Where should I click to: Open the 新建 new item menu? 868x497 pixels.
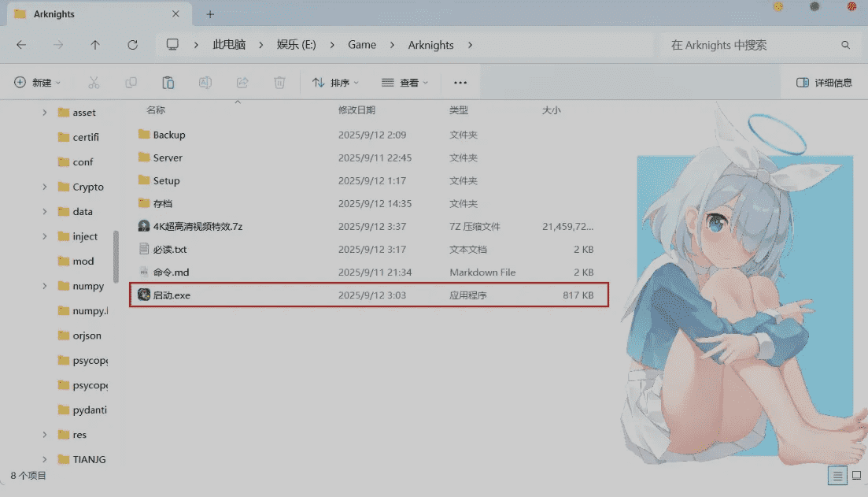[x=38, y=83]
